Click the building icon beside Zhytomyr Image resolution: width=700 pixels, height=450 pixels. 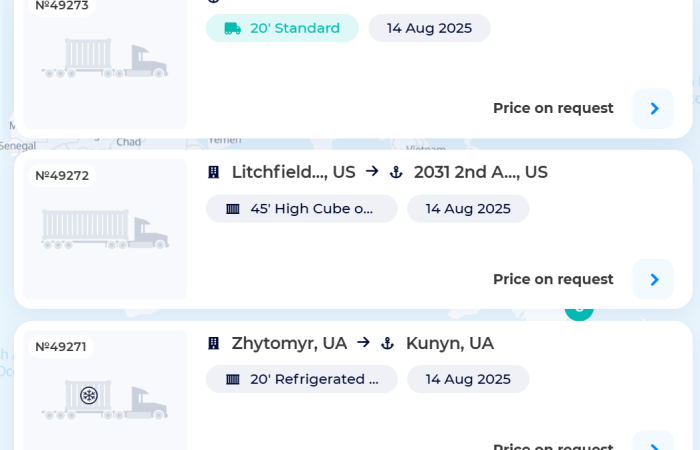[214, 343]
